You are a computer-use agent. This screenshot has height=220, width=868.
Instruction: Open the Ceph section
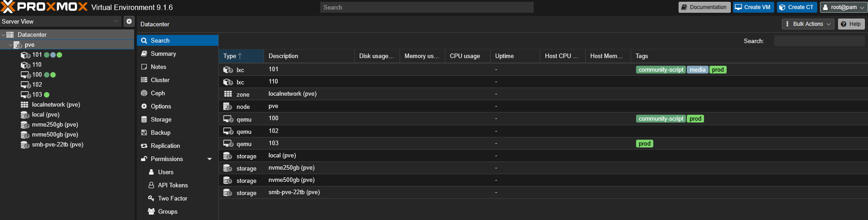tap(178, 93)
